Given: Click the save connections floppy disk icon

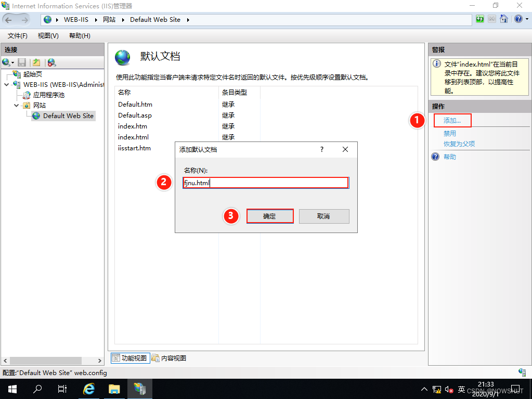Looking at the screenshot, I should [22, 62].
